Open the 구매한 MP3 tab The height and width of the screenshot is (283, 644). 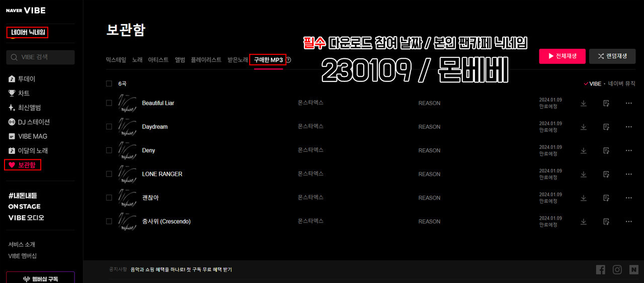[268, 60]
